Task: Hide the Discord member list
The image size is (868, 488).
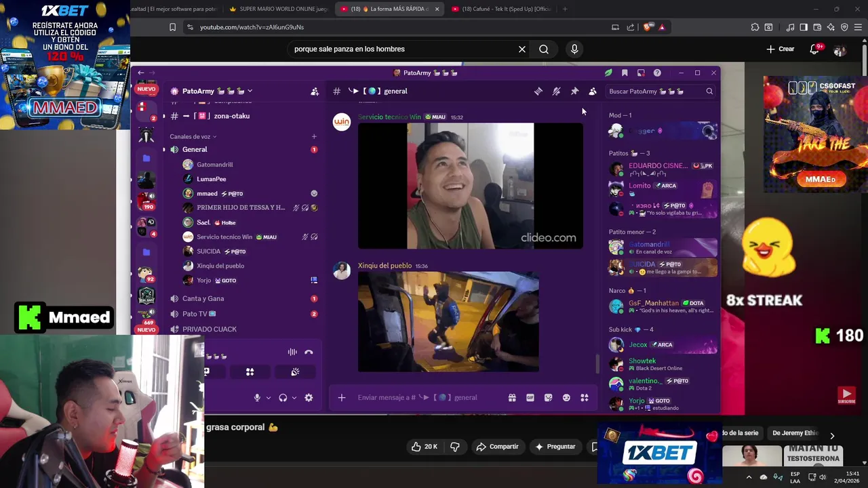Action: click(x=593, y=91)
